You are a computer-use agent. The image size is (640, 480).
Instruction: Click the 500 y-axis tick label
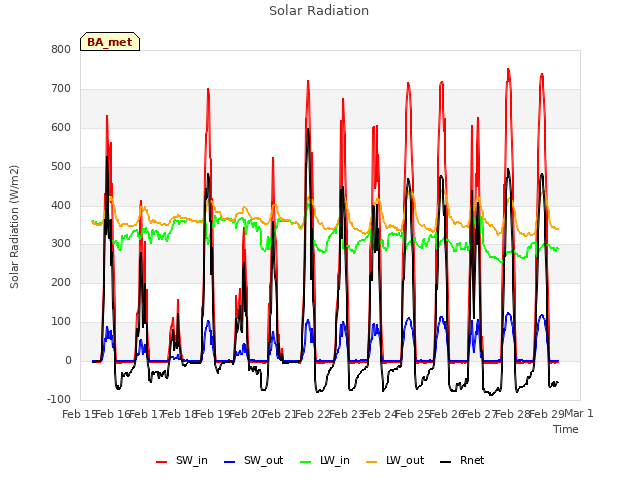(x=61, y=167)
